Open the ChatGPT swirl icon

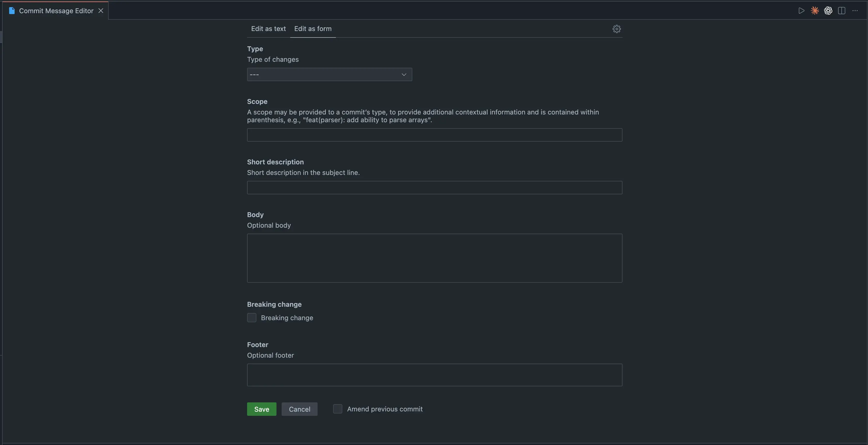[828, 11]
